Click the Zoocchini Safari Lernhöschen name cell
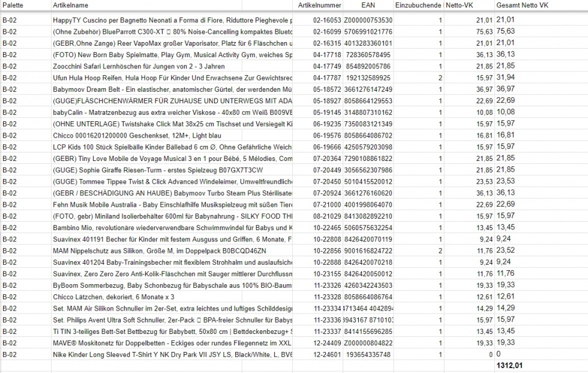The image size is (588, 373). (x=139, y=67)
